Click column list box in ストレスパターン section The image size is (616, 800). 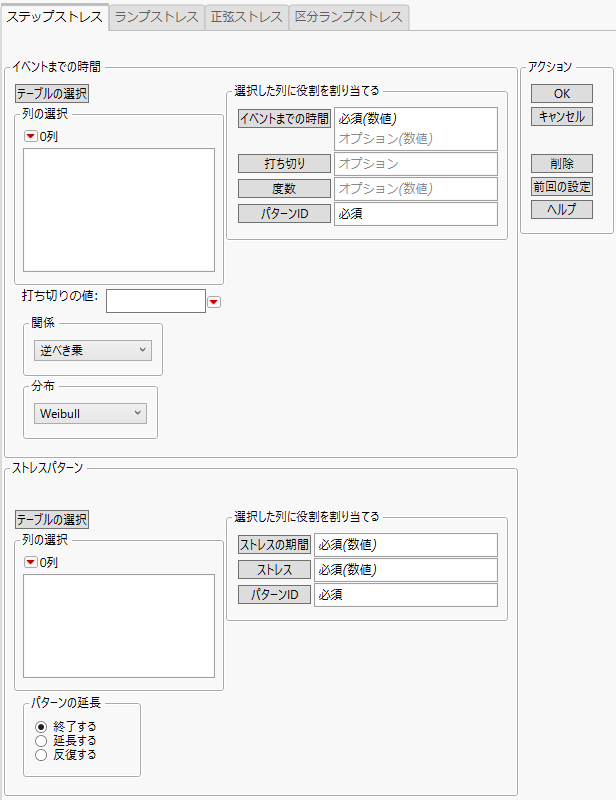[119, 626]
